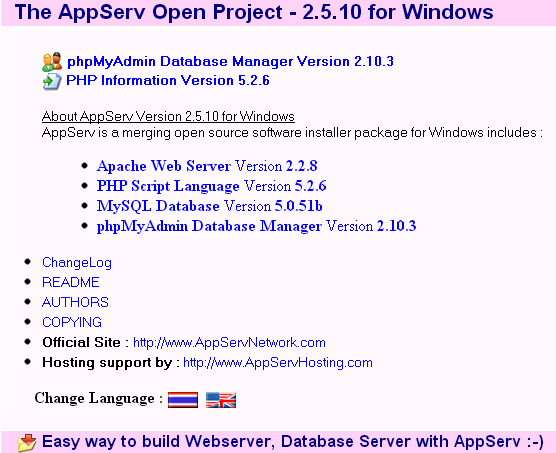Switch language using the Thai flag

click(x=183, y=400)
